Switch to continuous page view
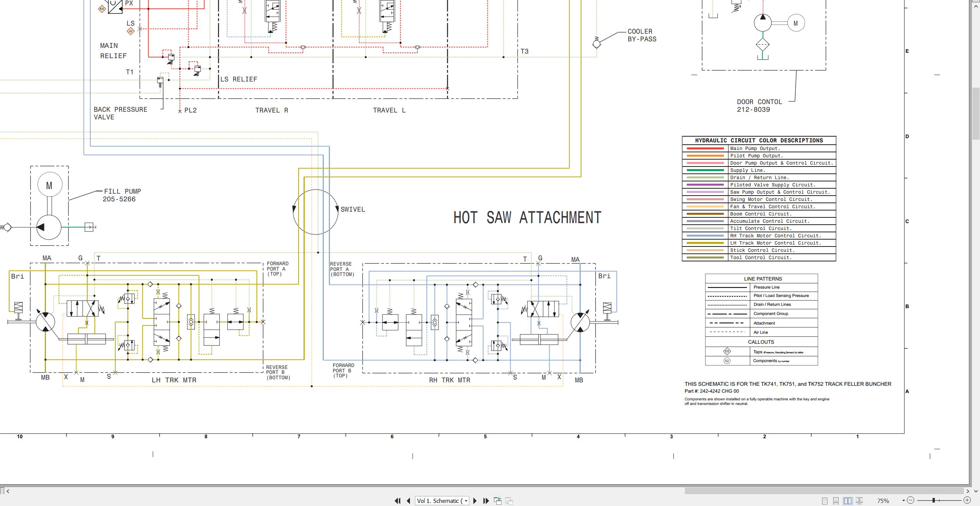 coord(836,501)
